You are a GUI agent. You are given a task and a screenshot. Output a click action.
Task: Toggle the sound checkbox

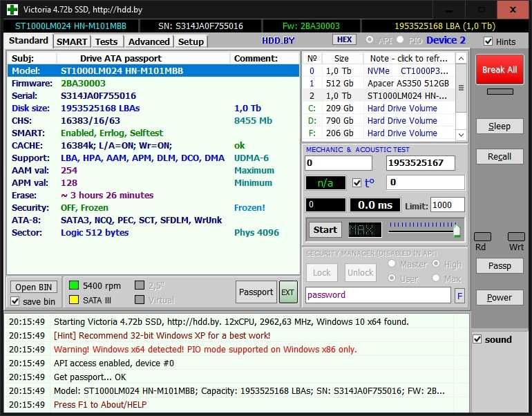click(x=477, y=339)
